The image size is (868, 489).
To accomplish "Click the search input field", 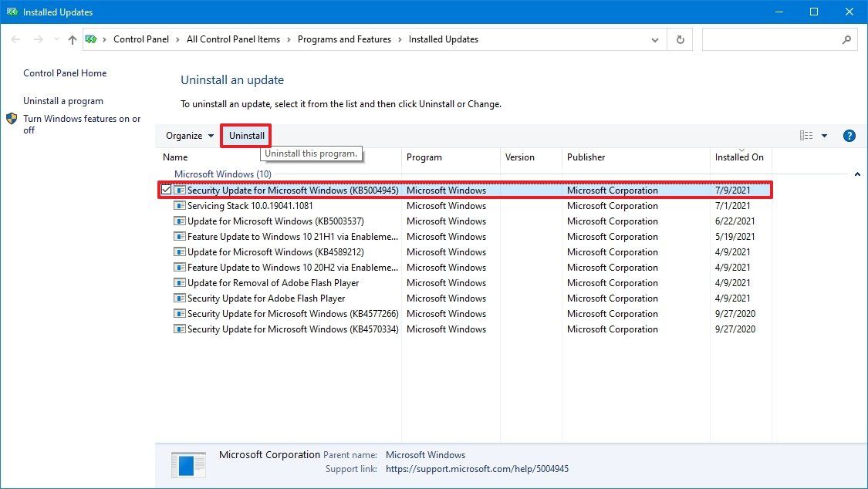I will click(x=771, y=40).
